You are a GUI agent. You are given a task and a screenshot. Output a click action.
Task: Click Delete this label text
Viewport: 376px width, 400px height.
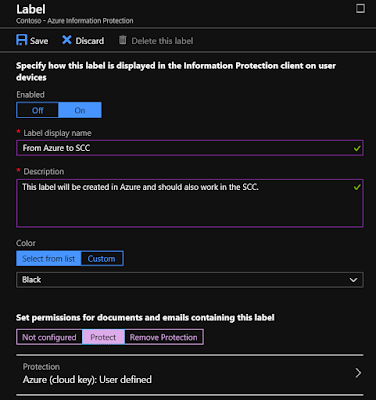click(x=162, y=41)
